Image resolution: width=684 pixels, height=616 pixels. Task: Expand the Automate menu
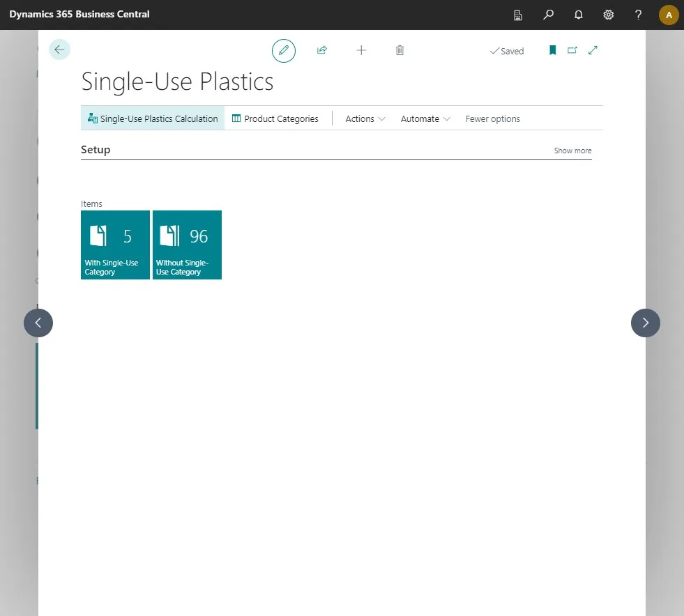[425, 118]
